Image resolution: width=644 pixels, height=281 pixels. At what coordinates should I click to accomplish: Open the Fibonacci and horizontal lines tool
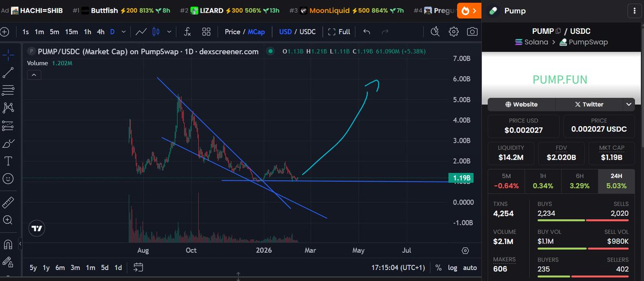coord(8,90)
